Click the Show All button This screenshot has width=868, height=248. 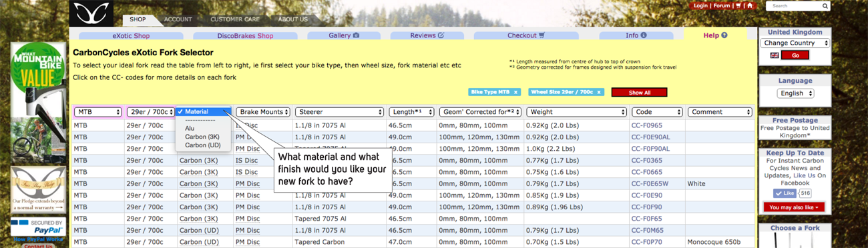pyautogui.click(x=639, y=92)
